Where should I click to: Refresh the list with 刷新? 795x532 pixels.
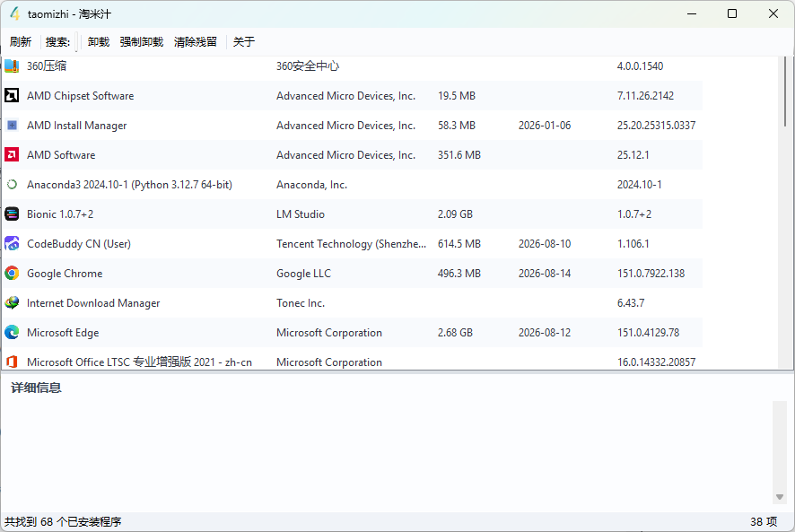tap(21, 41)
